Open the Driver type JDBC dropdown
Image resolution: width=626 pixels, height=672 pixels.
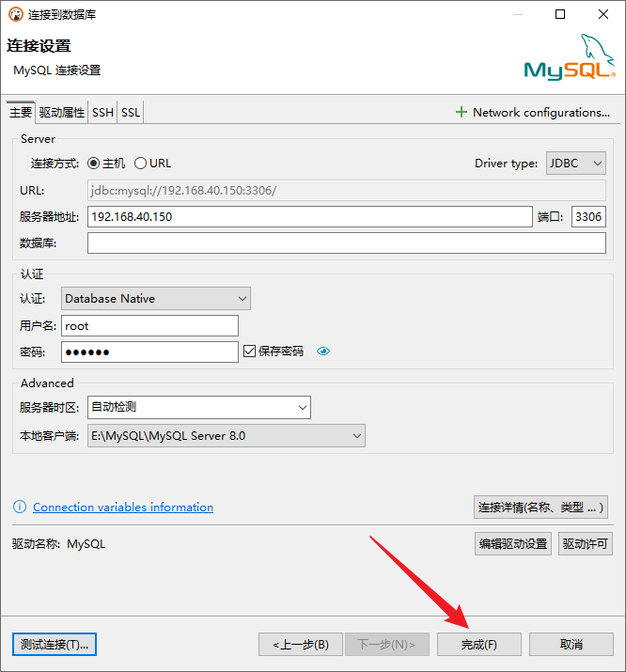pyautogui.click(x=576, y=163)
